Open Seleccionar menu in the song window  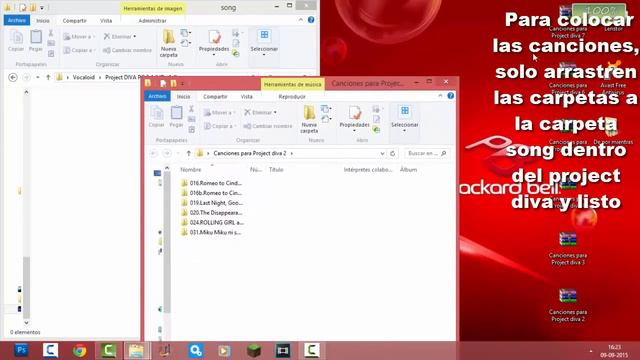click(x=264, y=42)
